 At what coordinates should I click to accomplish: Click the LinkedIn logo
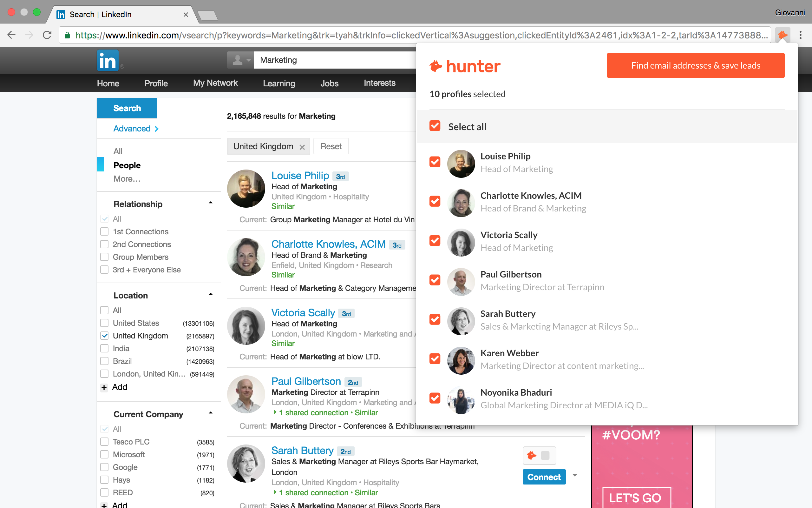click(x=108, y=60)
